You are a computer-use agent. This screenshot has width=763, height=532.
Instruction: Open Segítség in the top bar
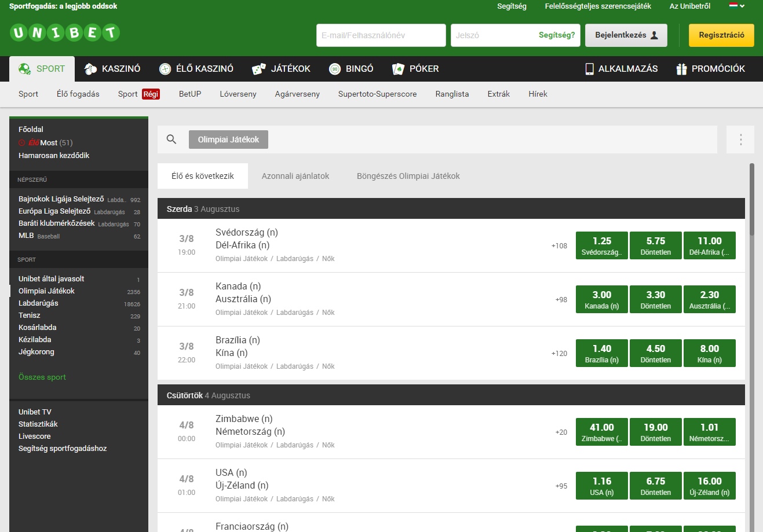tap(512, 6)
